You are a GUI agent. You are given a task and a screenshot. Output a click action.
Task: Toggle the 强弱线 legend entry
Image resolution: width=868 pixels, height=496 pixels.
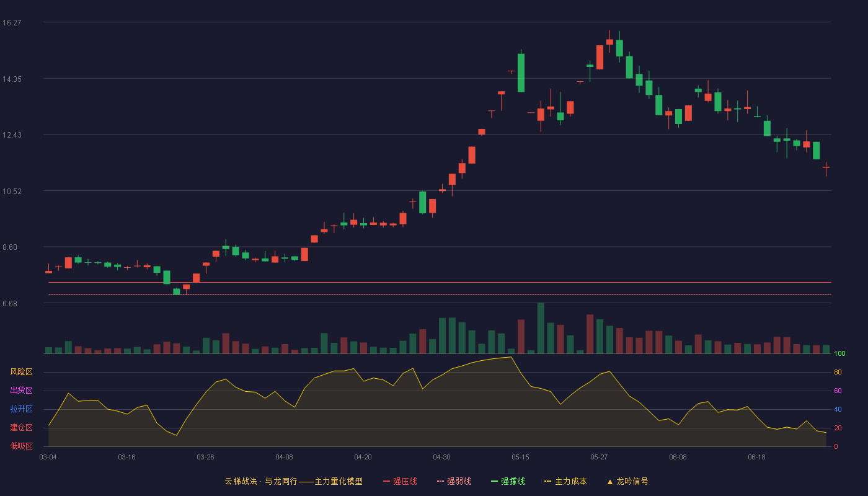coord(454,481)
